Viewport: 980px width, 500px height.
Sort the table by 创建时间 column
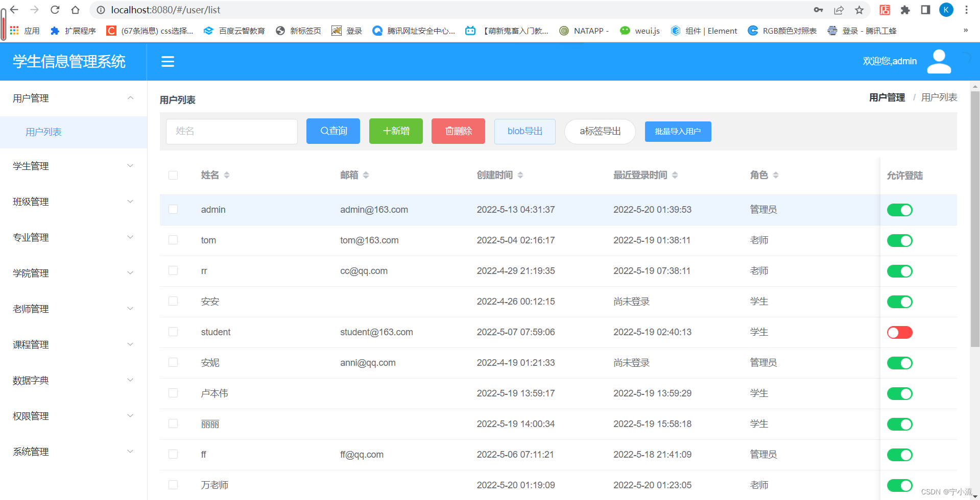[x=520, y=175]
